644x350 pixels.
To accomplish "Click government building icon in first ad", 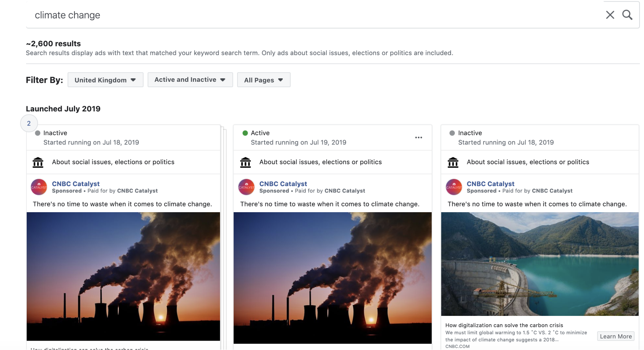I will click(38, 162).
